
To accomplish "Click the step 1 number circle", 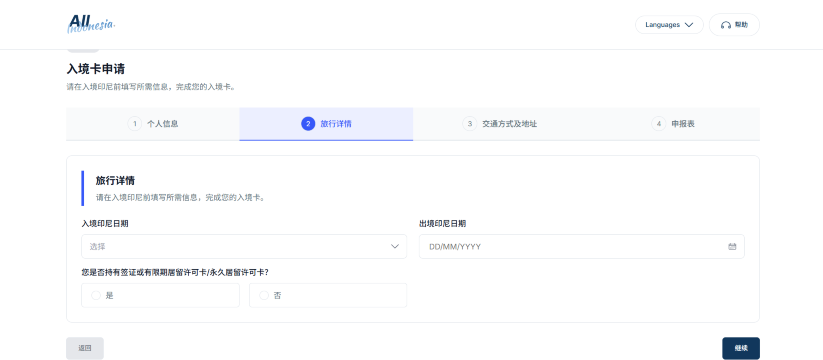I will coord(134,124).
